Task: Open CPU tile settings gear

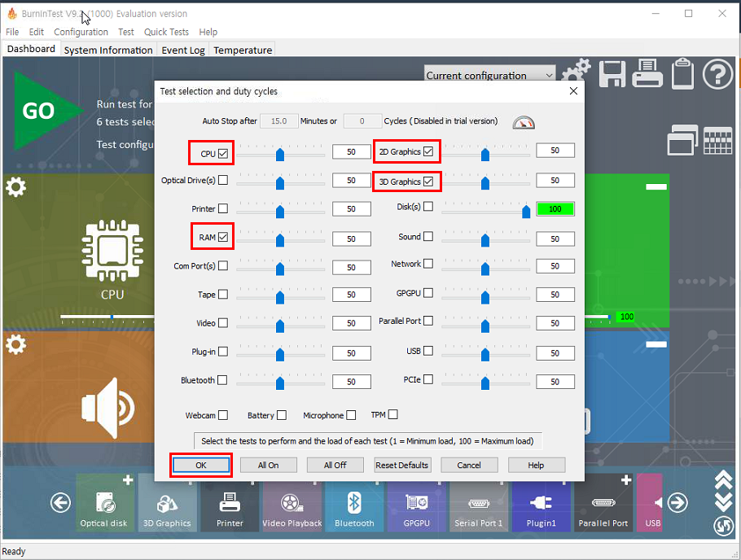Action: [x=15, y=187]
